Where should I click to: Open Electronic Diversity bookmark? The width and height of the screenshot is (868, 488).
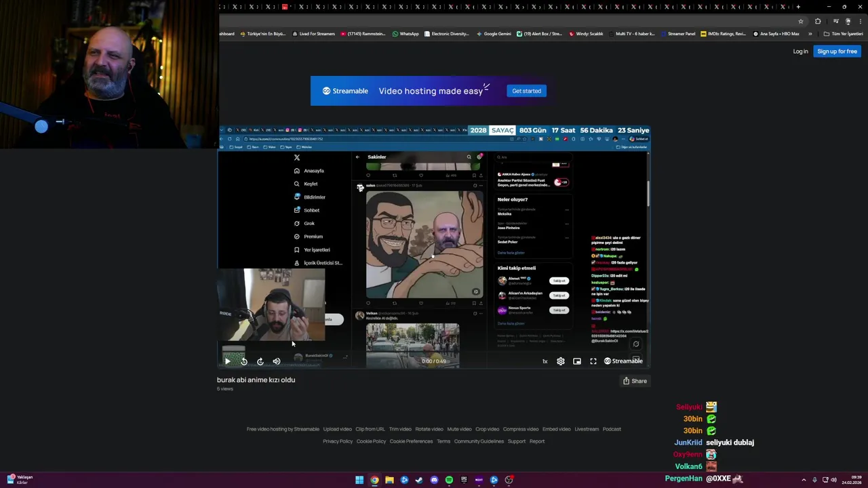click(446, 34)
